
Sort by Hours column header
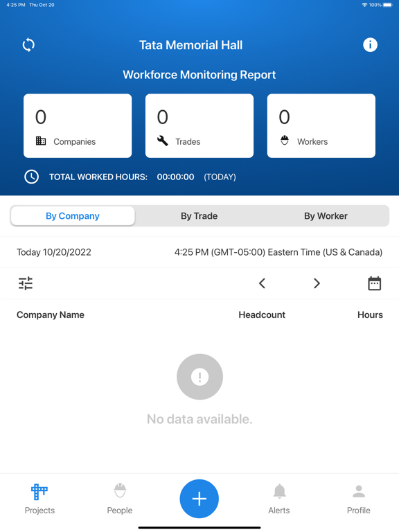(x=370, y=315)
